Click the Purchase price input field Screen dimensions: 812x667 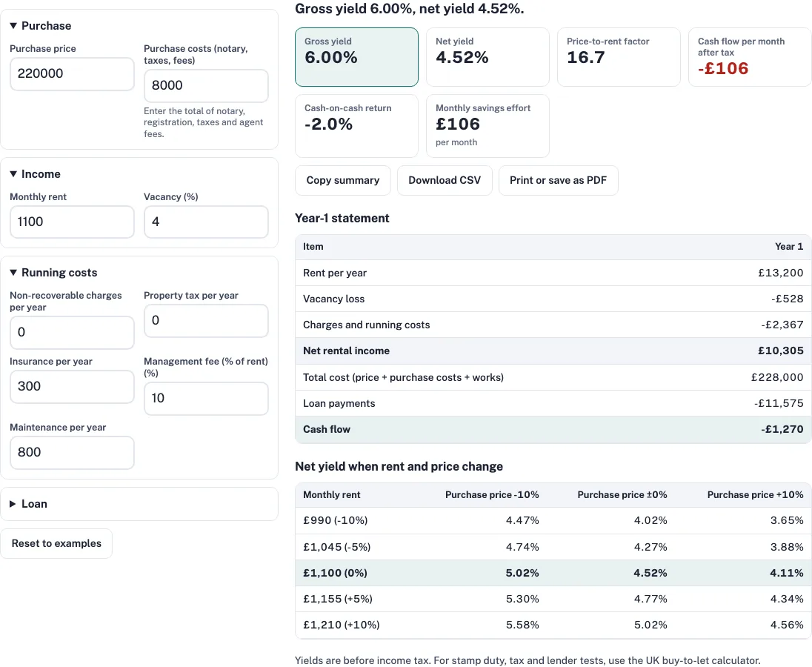click(72, 73)
